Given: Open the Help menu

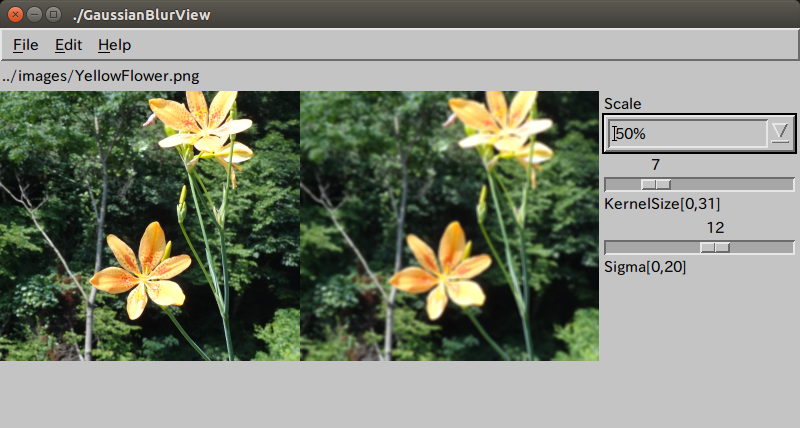Looking at the screenshot, I should (114, 45).
